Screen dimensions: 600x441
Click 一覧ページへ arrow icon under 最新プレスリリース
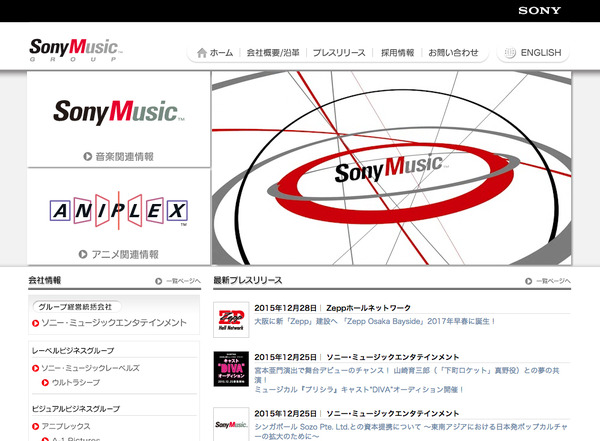click(528, 281)
